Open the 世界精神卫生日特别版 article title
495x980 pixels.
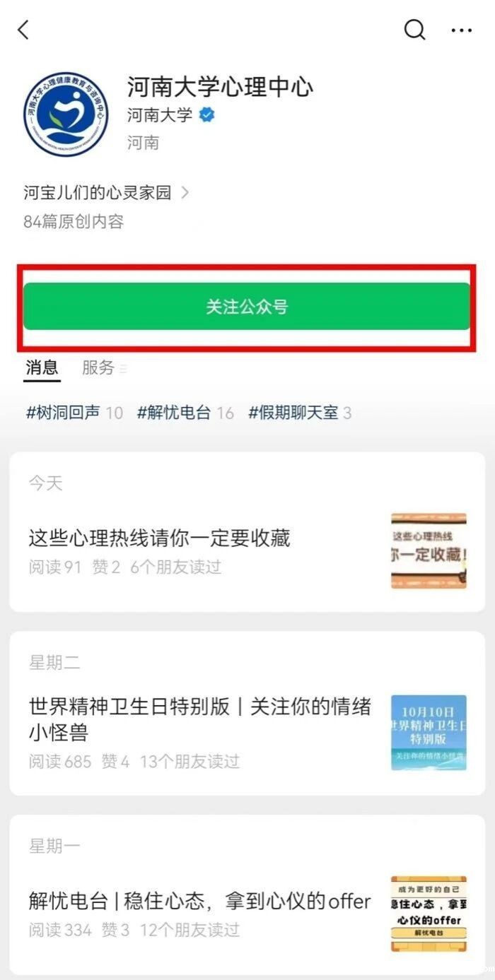(200, 719)
